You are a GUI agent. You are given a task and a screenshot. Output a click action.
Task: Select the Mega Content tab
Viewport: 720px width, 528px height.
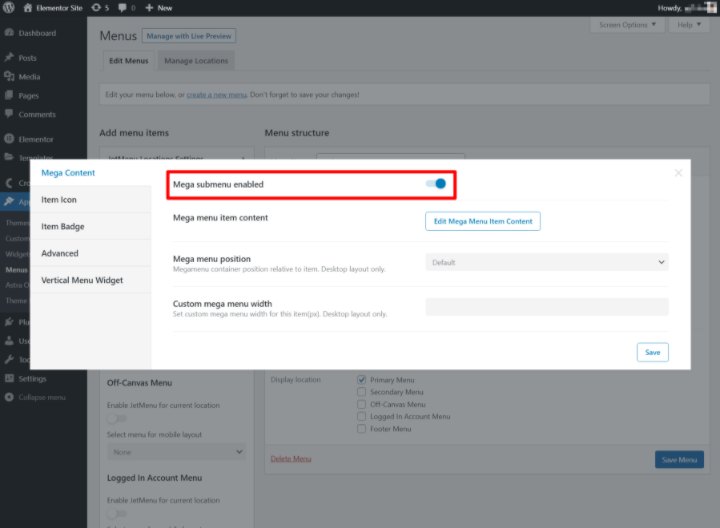pyautogui.click(x=90, y=173)
